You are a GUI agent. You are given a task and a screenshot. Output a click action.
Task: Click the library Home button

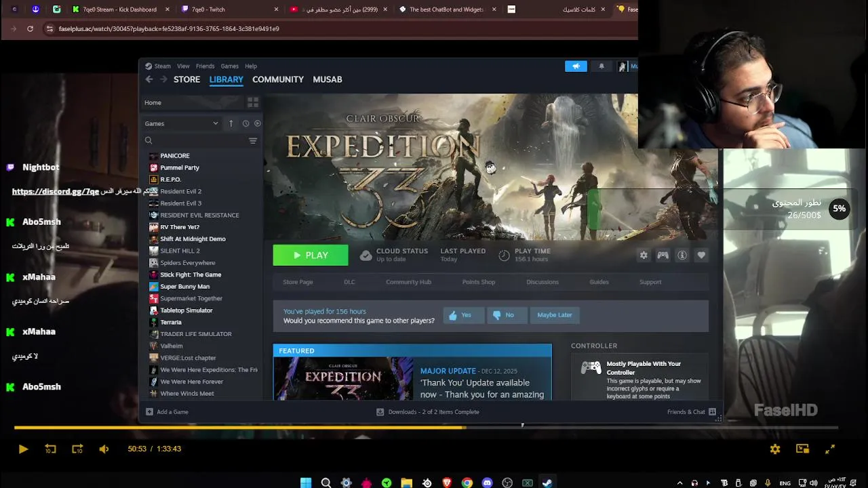tap(193, 102)
